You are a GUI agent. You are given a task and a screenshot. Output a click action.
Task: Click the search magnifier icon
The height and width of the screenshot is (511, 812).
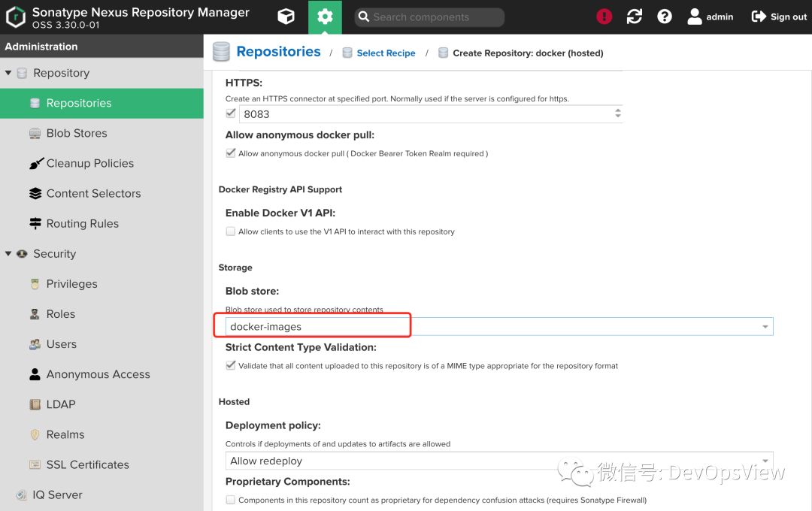click(364, 17)
